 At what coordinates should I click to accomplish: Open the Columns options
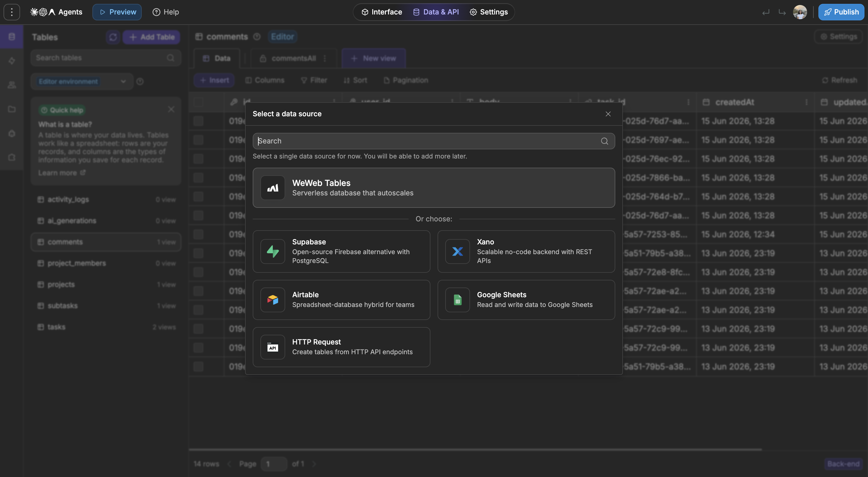tap(265, 80)
